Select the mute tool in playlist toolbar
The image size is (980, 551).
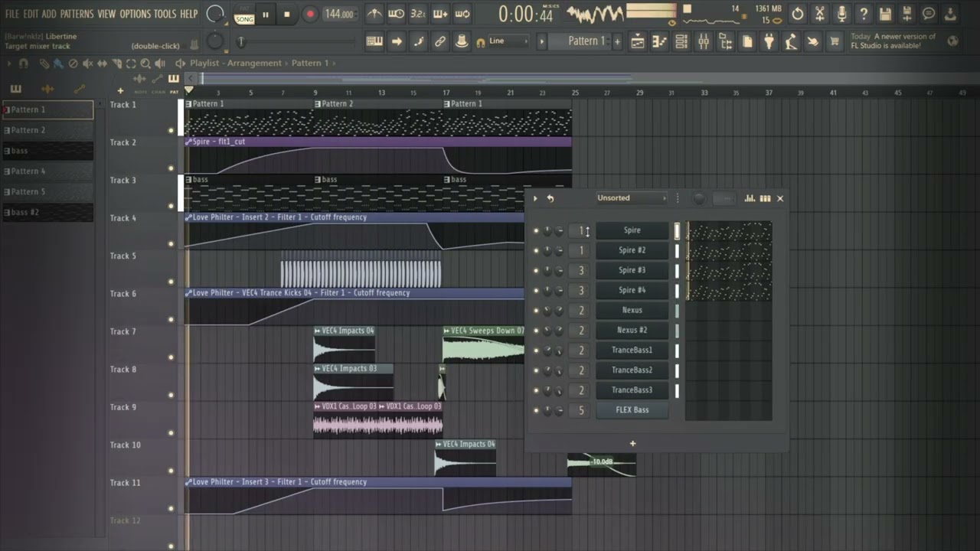(87, 64)
